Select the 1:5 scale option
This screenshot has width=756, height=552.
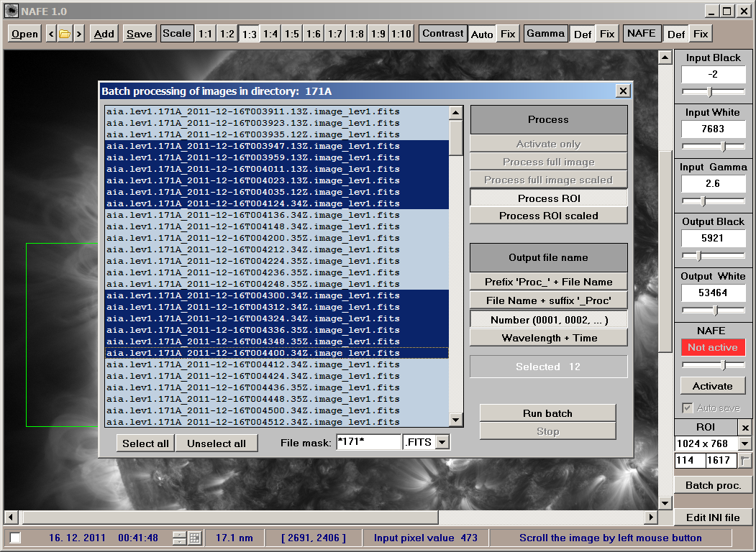(292, 34)
